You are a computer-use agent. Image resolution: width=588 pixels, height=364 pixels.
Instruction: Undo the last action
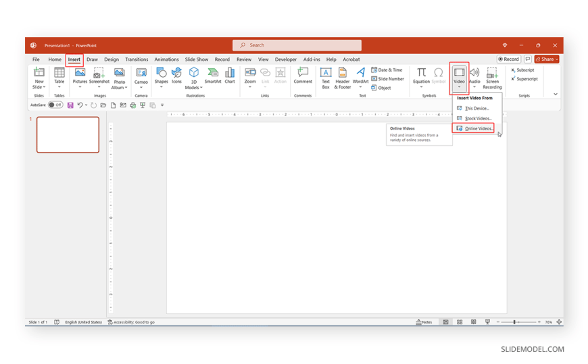coord(80,105)
